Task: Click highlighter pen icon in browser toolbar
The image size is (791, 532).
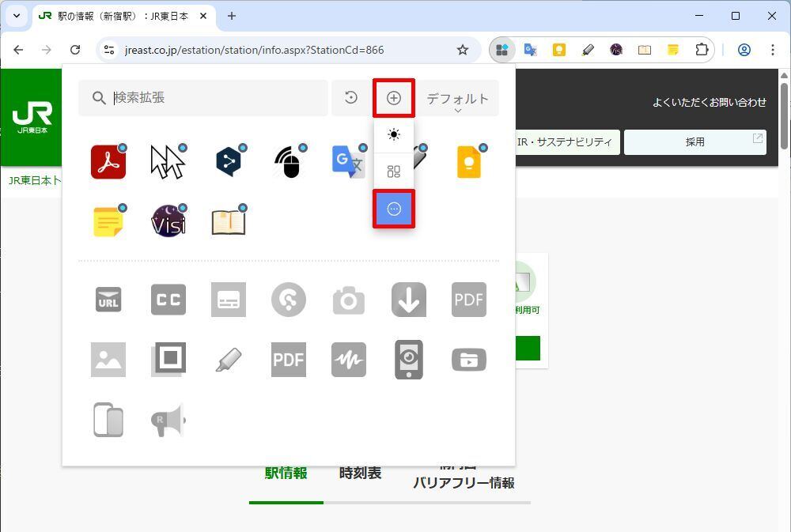Action: pyautogui.click(x=588, y=50)
